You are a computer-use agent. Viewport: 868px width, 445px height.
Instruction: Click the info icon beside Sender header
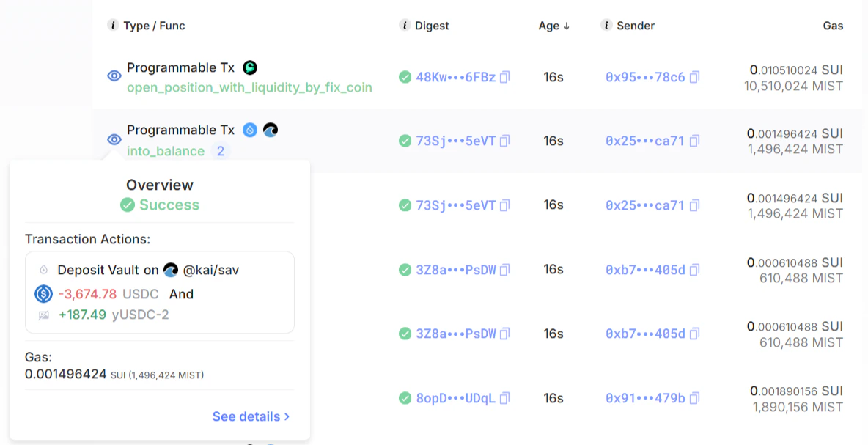coord(606,26)
